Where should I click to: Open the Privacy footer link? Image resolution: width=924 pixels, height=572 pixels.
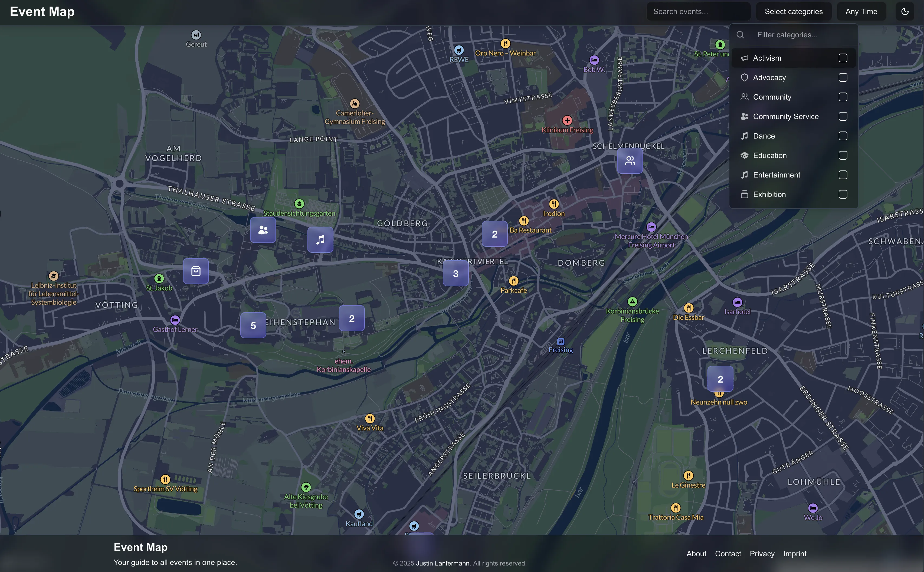coord(762,553)
